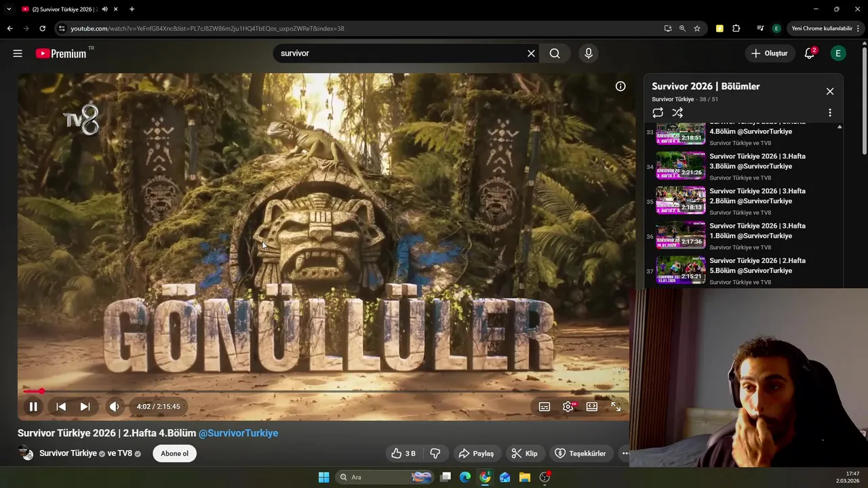Image resolution: width=868 pixels, height=488 pixels.
Task: Open thumbnail with 2:17:36 duration
Action: 681,235
